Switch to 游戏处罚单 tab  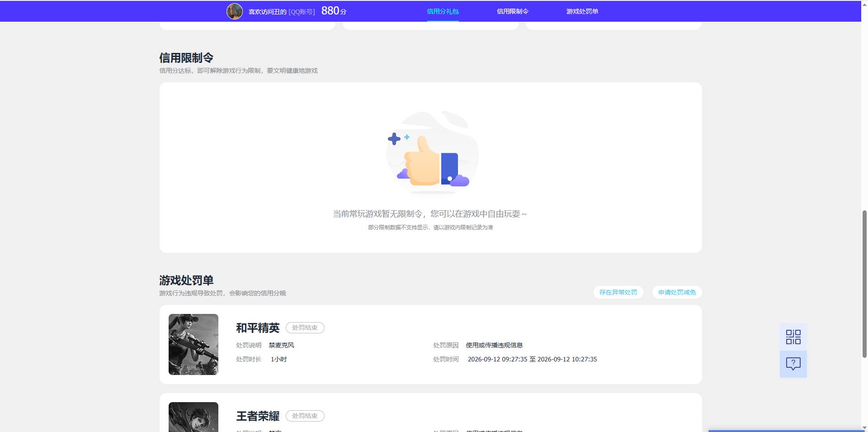[582, 11]
